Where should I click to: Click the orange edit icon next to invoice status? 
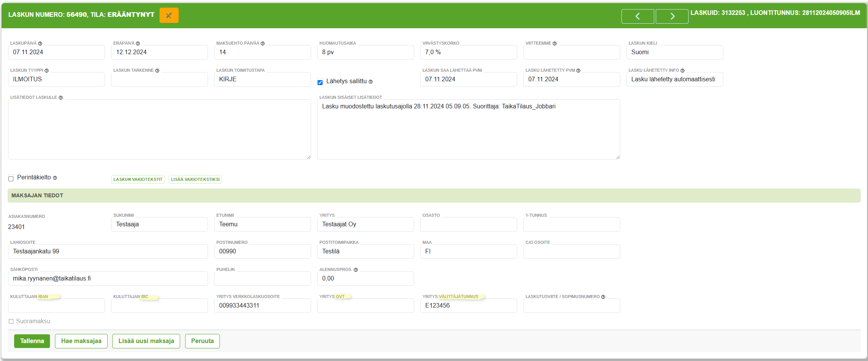point(169,15)
